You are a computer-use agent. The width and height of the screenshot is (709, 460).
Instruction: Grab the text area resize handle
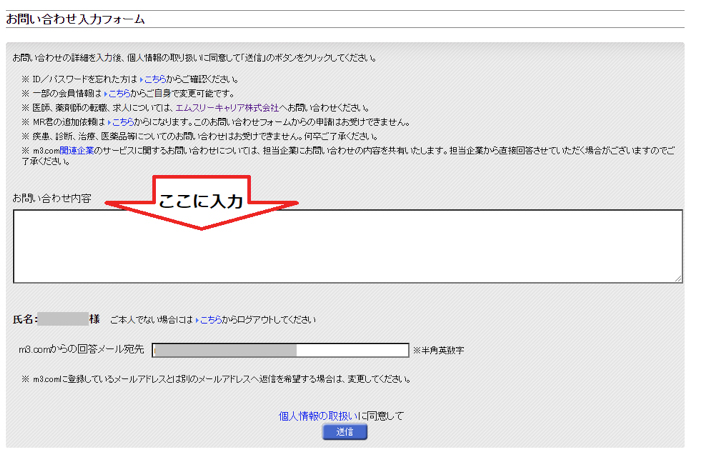(678, 279)
